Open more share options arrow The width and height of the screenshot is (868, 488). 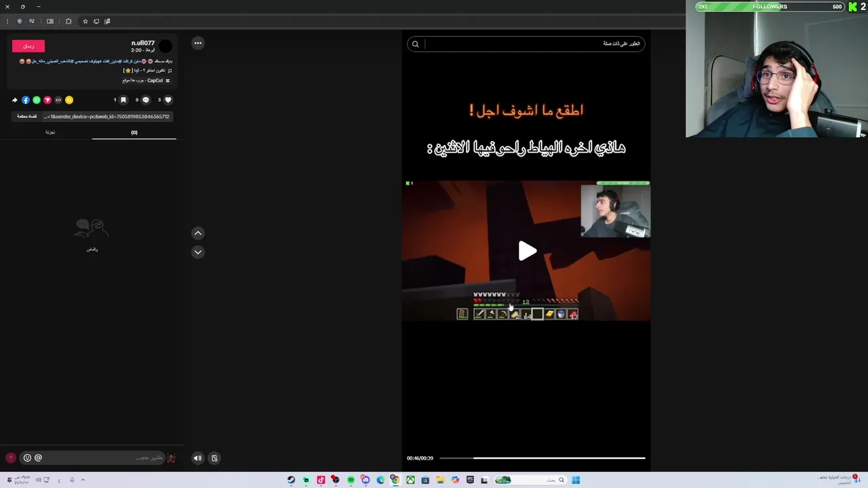coord(15,100)
